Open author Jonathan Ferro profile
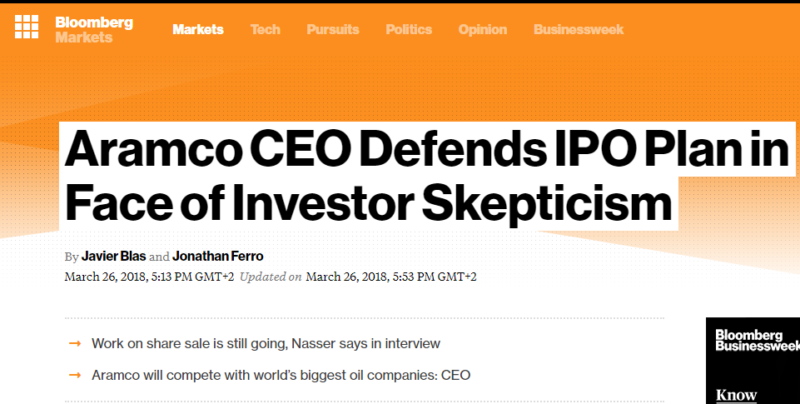 pos(218,256)
